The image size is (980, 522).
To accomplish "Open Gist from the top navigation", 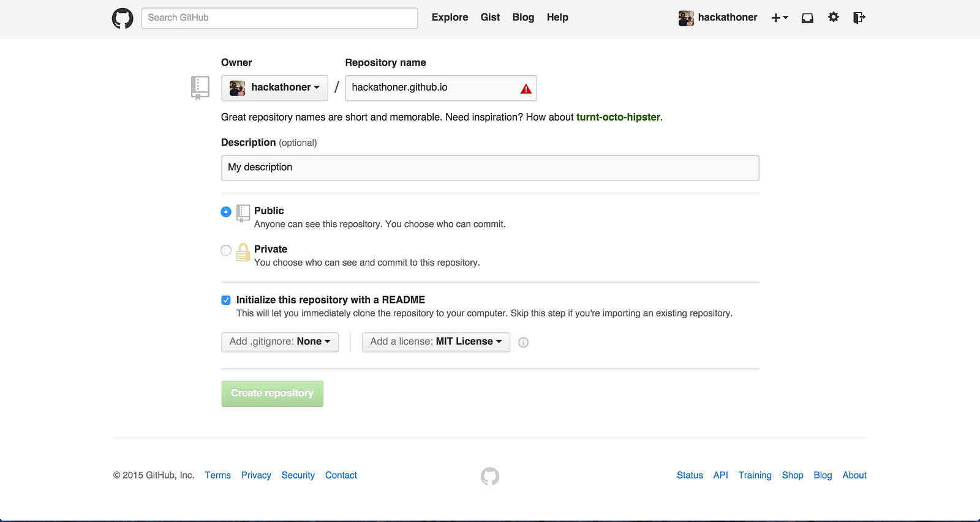I will pyautogui.click(x=490, y=18).
